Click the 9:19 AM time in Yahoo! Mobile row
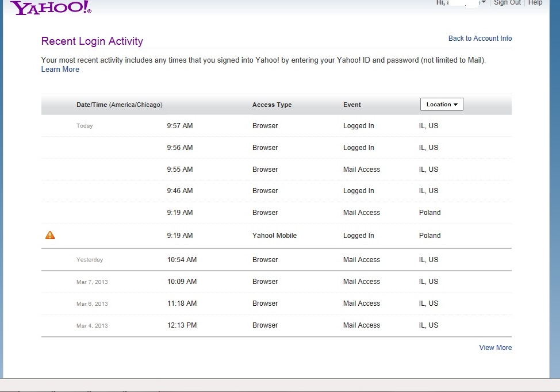 pyautogui.click(x=179, y=235)
